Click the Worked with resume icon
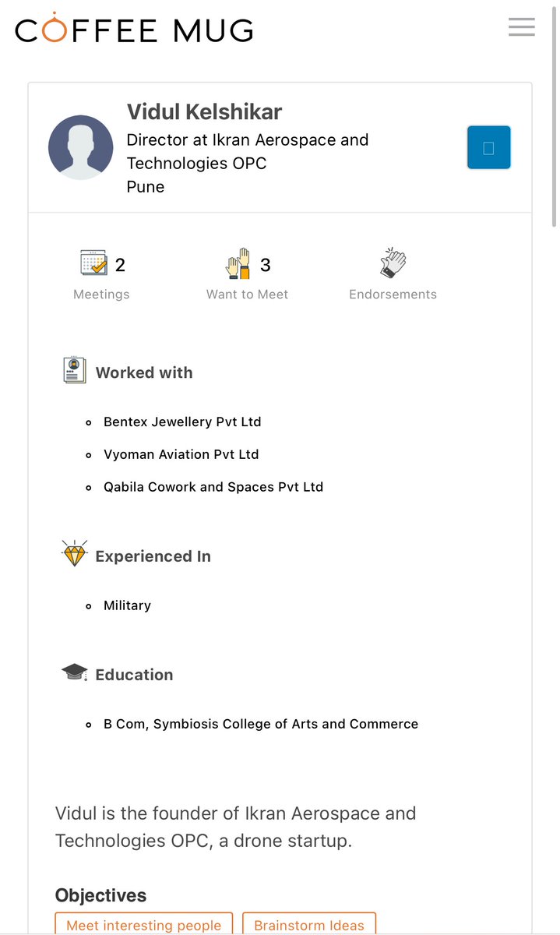The image size is (560, 935). pos(74,370)
